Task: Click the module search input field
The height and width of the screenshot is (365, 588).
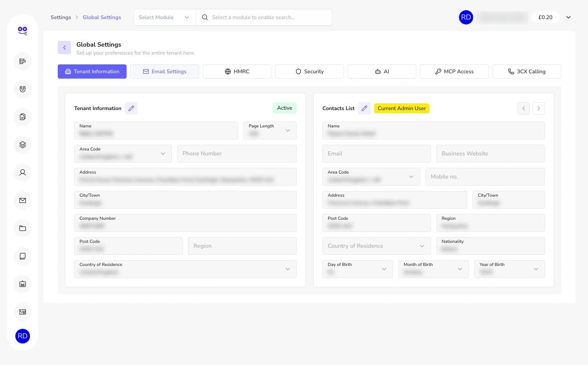Action: tap(264, 17)
